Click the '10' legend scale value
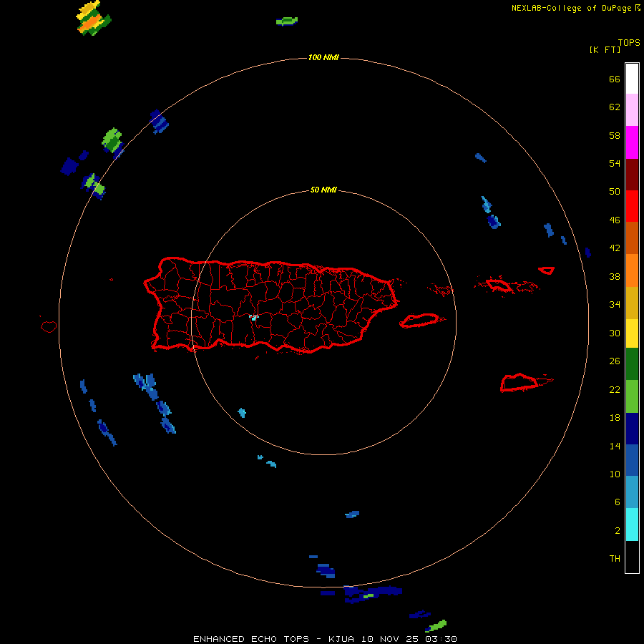This screenshot has height=644, width=644. (x=615, y=474)
